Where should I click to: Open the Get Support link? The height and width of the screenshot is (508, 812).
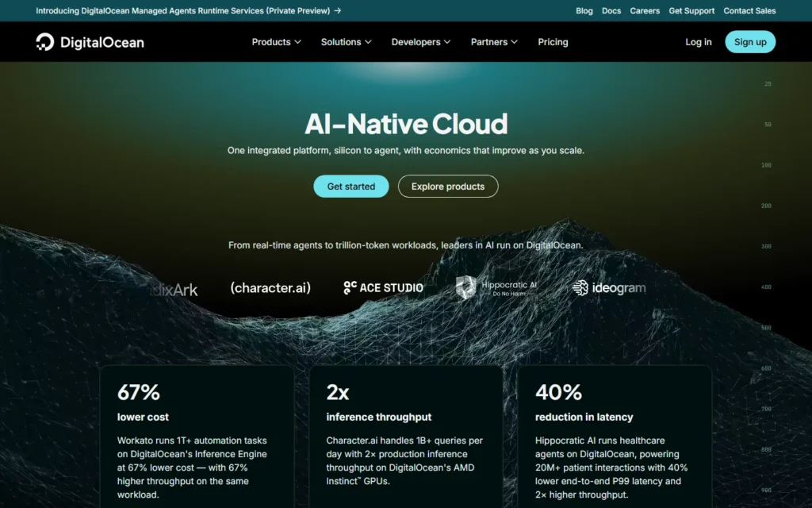tap(691, 11)
